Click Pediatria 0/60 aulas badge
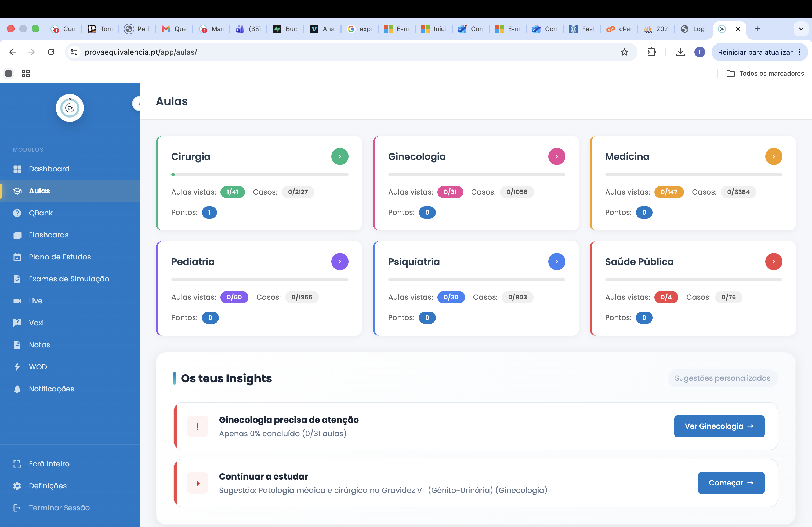The width and height of the screenshot is (812, 527). tap(234, 297)
